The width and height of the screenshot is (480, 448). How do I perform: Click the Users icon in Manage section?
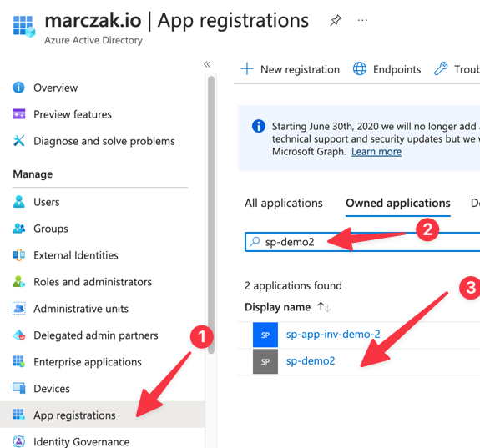tap(18, 202)
